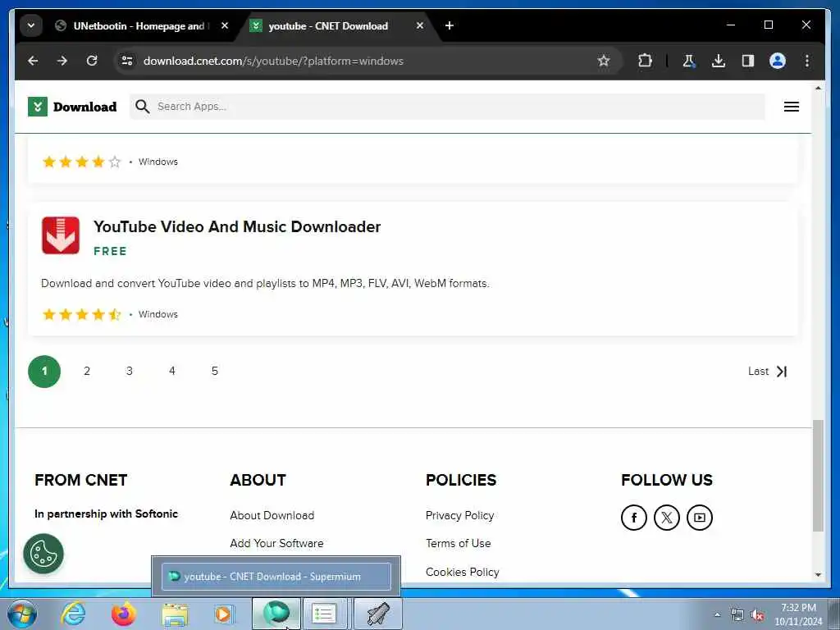840x630 pixels.
Task: Open Windows Media Player from taskbar
Action: tap(225, 614)
